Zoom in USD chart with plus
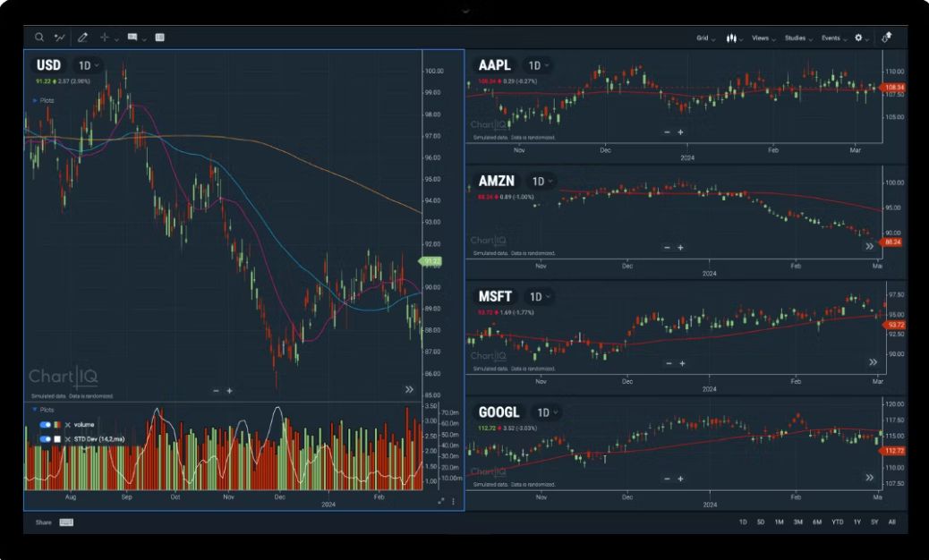 [229, 391]
